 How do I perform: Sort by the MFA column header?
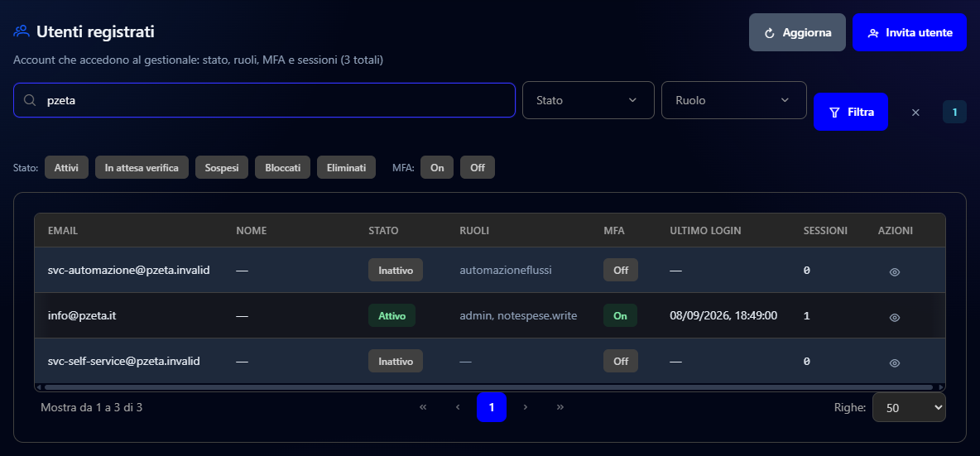(x=614, y=231)
